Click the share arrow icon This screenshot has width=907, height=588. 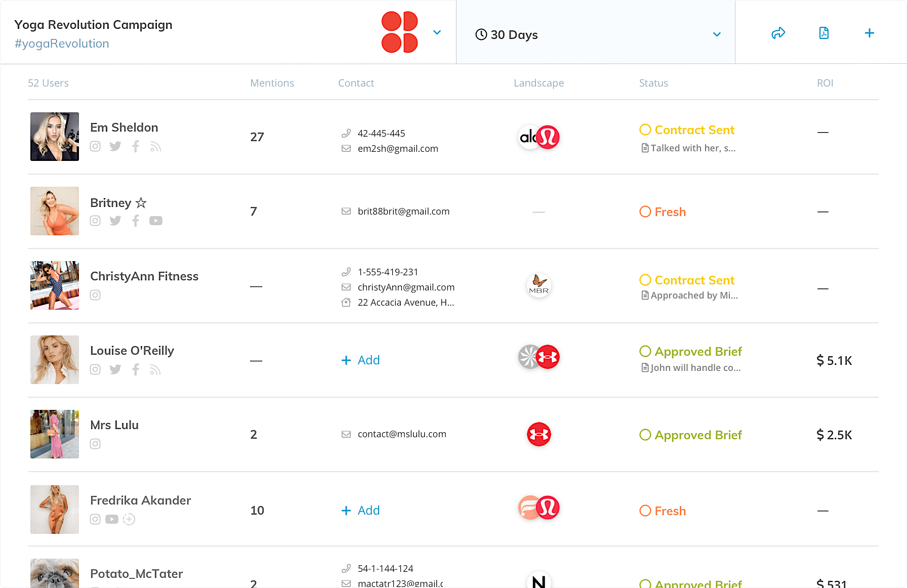click(x=778, y=33)
